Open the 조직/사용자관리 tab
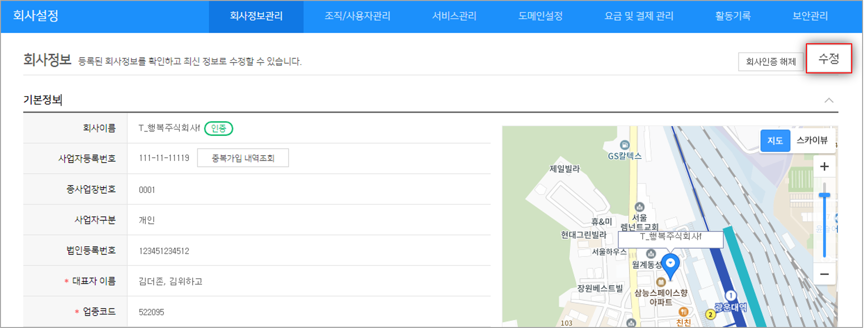Image resolution: width=868 pixels, height=328 pixels. click(x=357, y=16)
